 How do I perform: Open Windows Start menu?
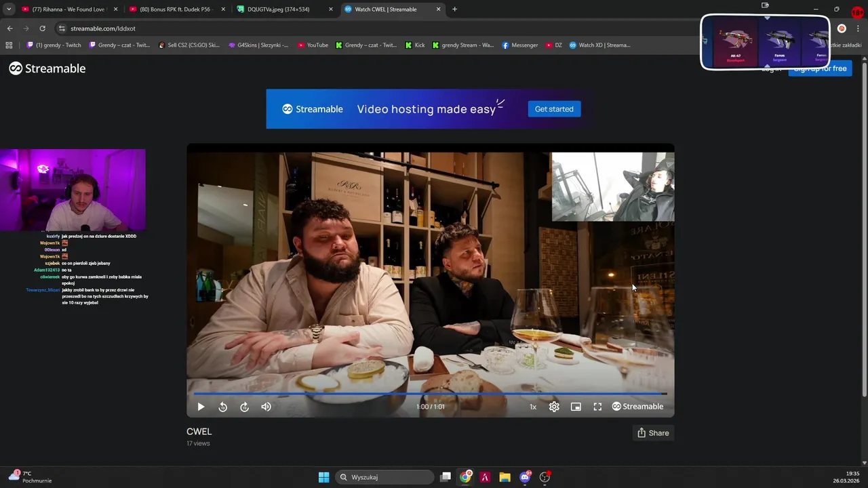tap(323, 477)
